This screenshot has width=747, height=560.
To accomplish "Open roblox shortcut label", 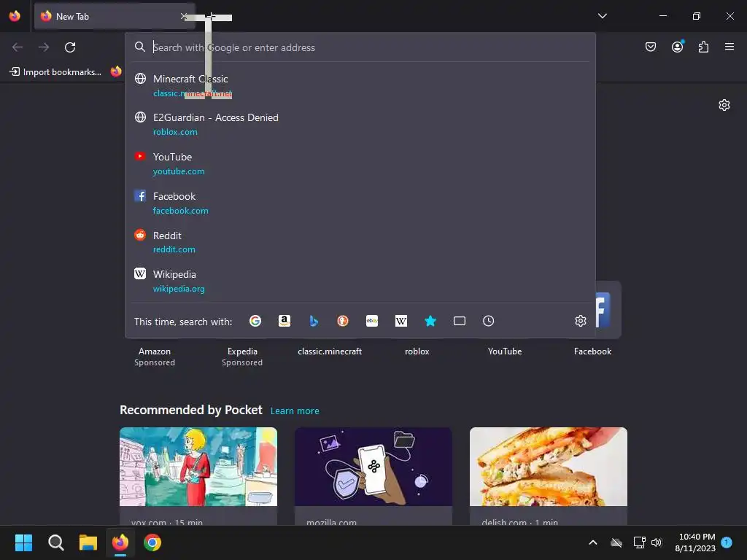I will coord(417,351).
